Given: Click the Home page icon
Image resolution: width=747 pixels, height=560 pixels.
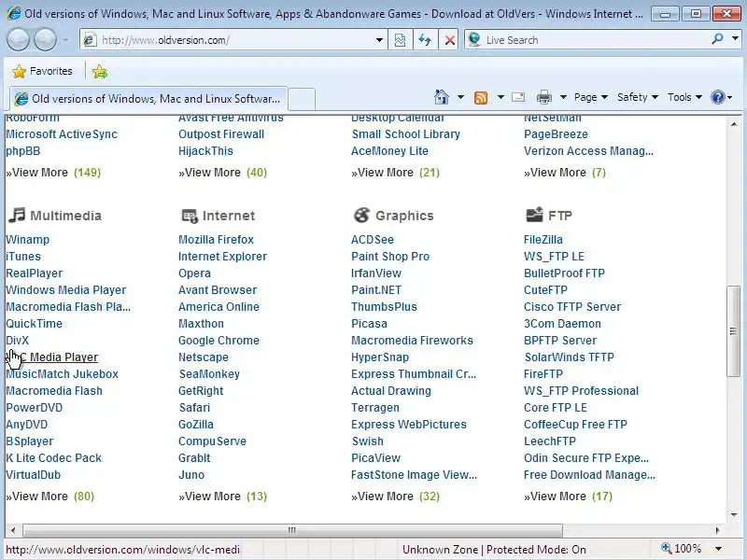Looking at the screenshot, I should click(441, 97).
